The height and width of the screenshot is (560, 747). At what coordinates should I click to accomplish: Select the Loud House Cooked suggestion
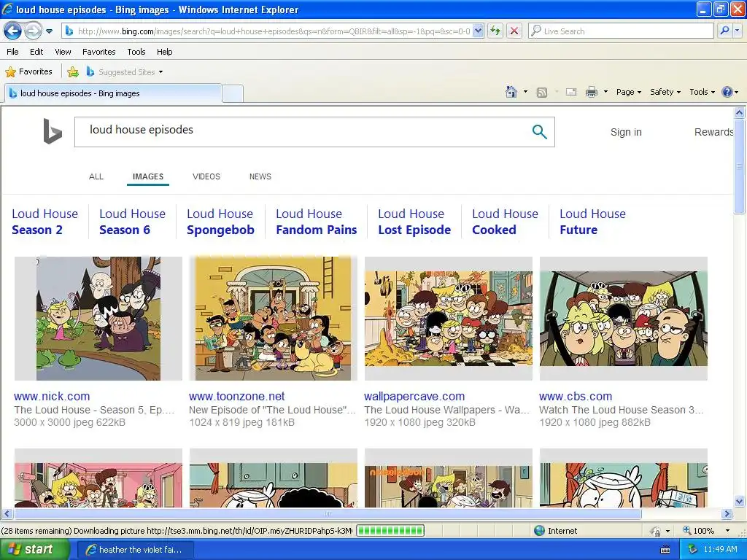pyautogui.click(x=505, y=222)
